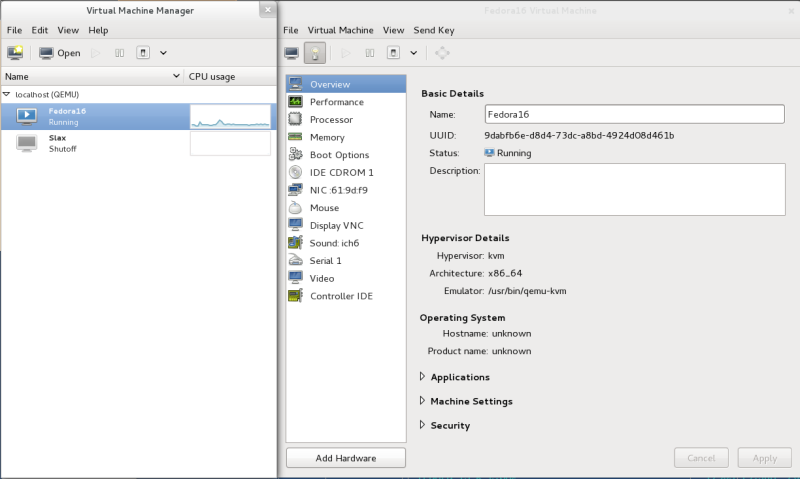Open shutdown options dropdown in Manager toolbar
The image size is (800, 479).
tap(163, 53)
